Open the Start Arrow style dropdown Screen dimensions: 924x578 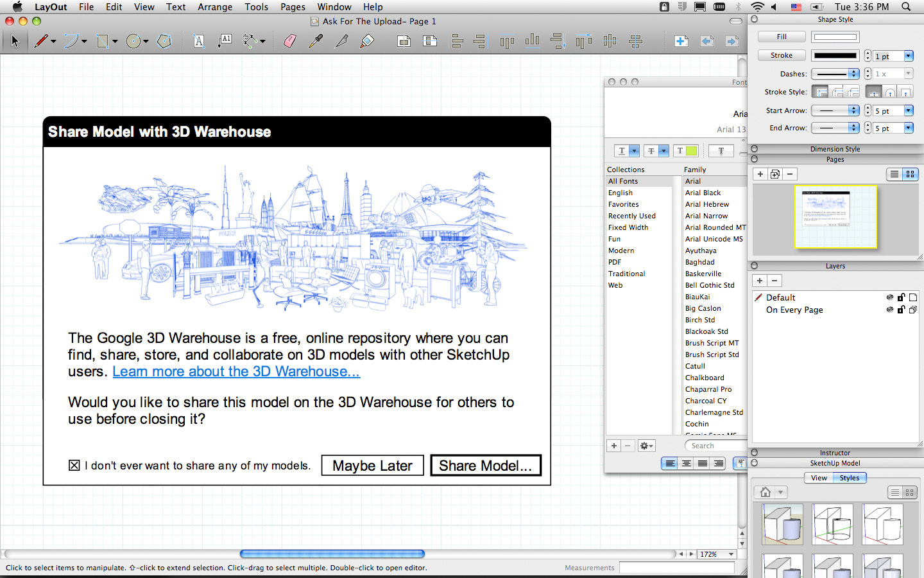835,110
